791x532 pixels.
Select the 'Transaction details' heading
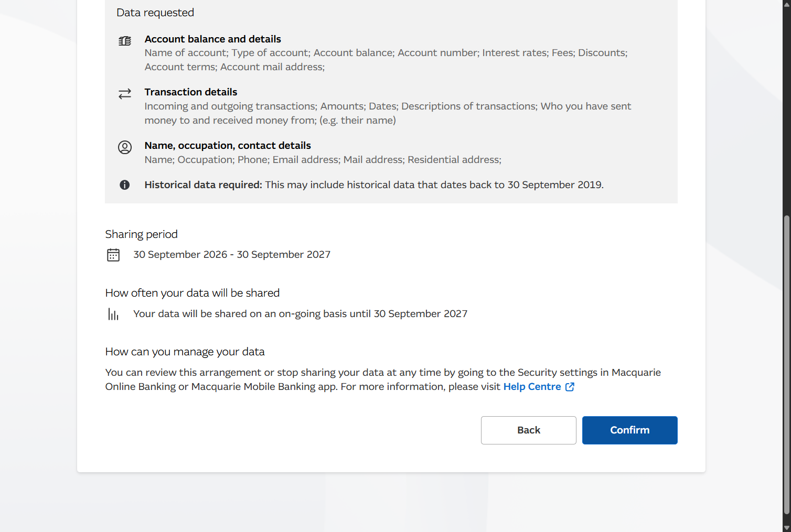[x=191, y=92]
